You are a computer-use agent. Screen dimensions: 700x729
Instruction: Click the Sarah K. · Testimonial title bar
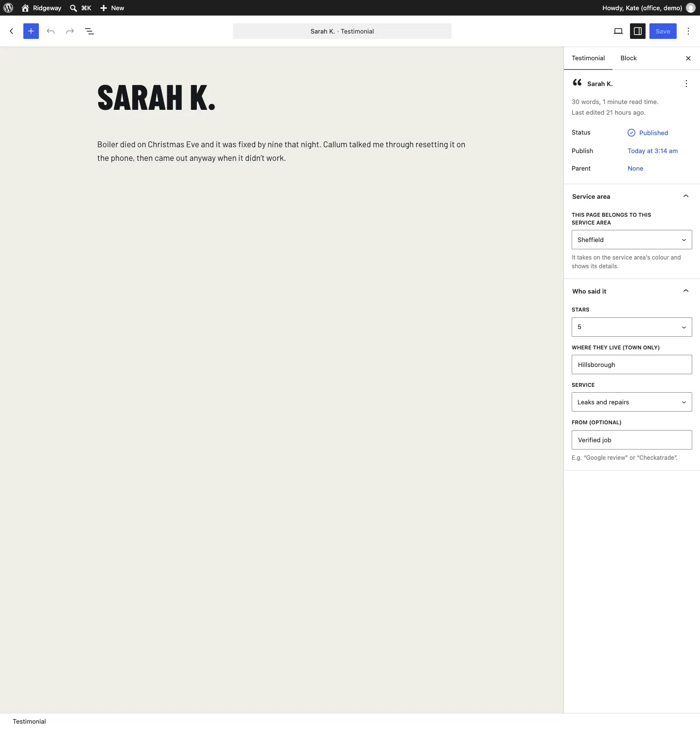[342, 31]
